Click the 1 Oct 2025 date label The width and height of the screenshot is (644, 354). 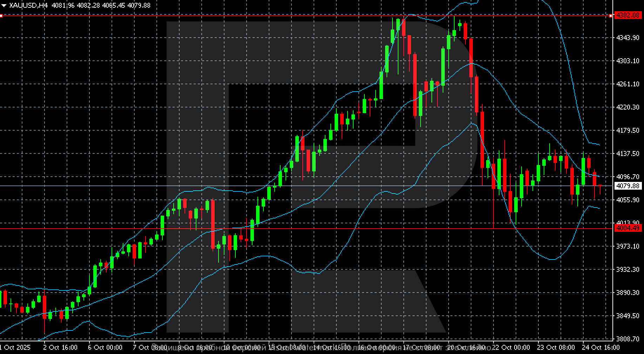[15, 347]
